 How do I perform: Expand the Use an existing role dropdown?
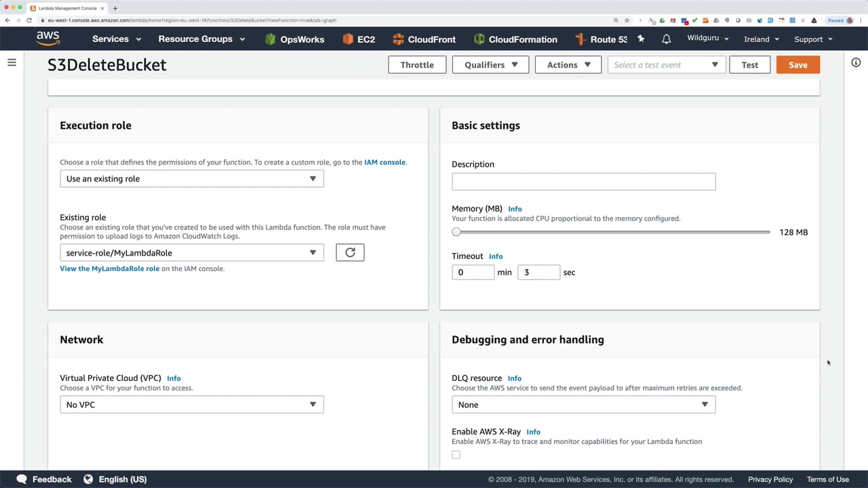pyautogui.click(x=192, y=179)
